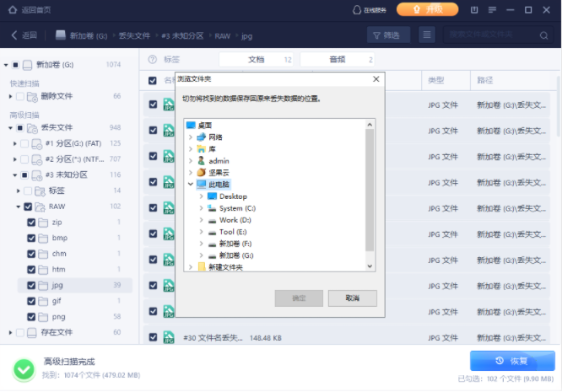The height and width of the screenshot is (392, 562).
Task: Select the admin user folder icon
Action: point(201,160)
